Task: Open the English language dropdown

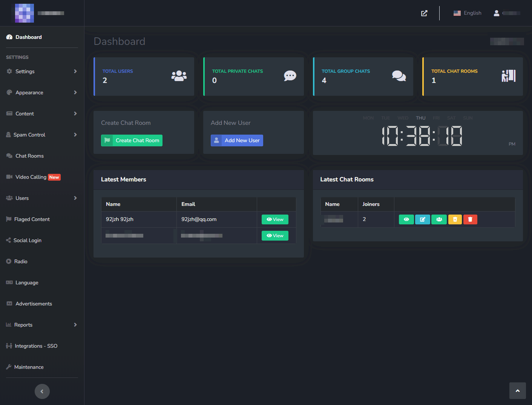Action: [468, 13]
